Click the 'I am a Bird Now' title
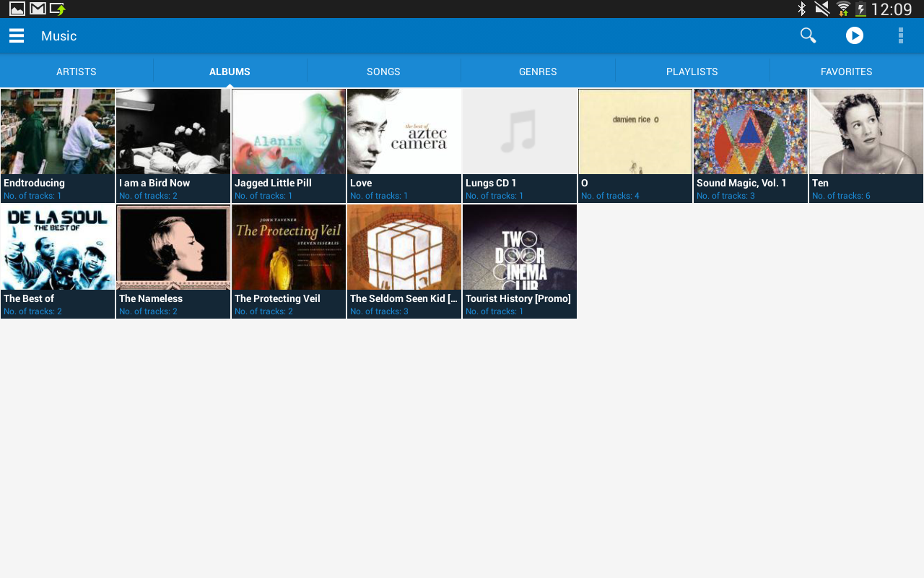This screenshot has height=578, width=924. 154,183
